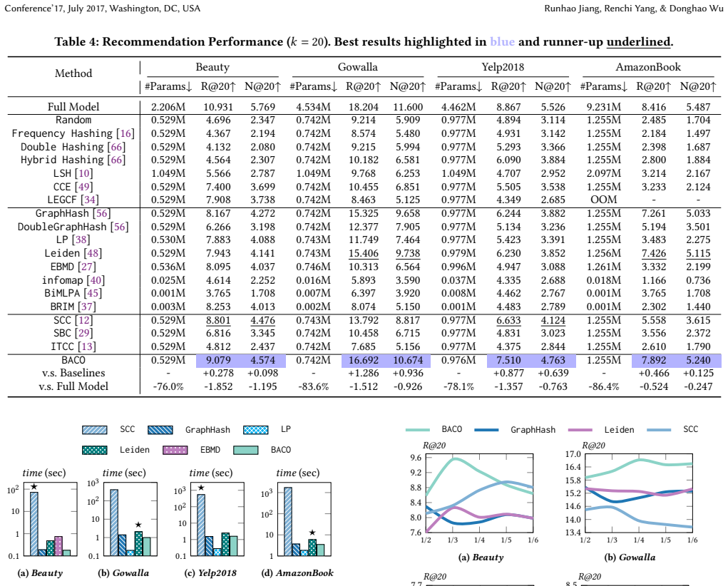Select the GraphHash hatched swatch in bar legend

pyautogui.click(x=160, y=430)
